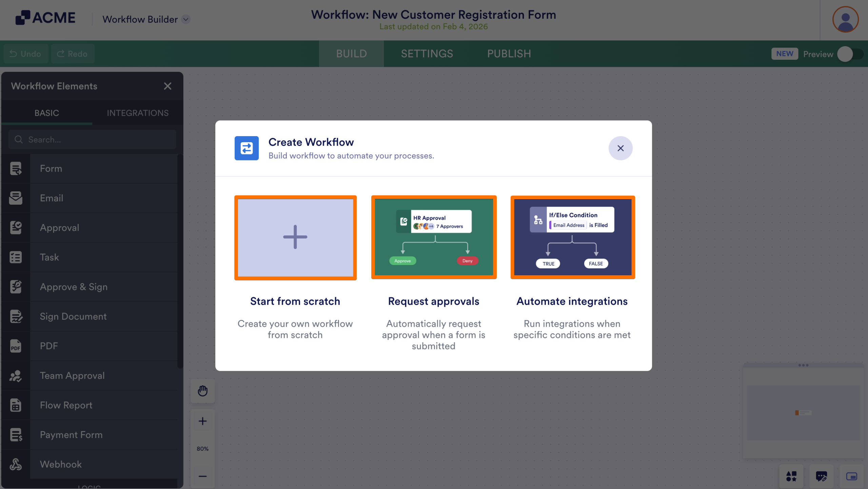Select the Webhook element icon
This screenshot has width=868, height=489.
click(15, 464)
